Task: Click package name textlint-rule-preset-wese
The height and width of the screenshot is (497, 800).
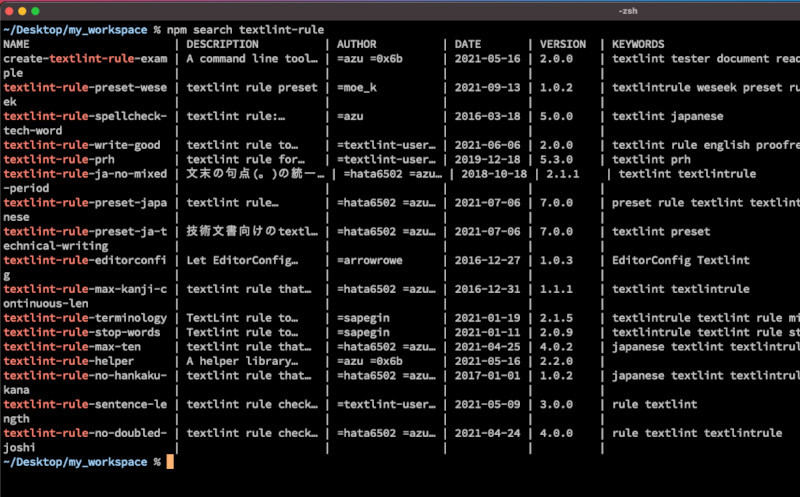Action: click(x=85, y=87)
